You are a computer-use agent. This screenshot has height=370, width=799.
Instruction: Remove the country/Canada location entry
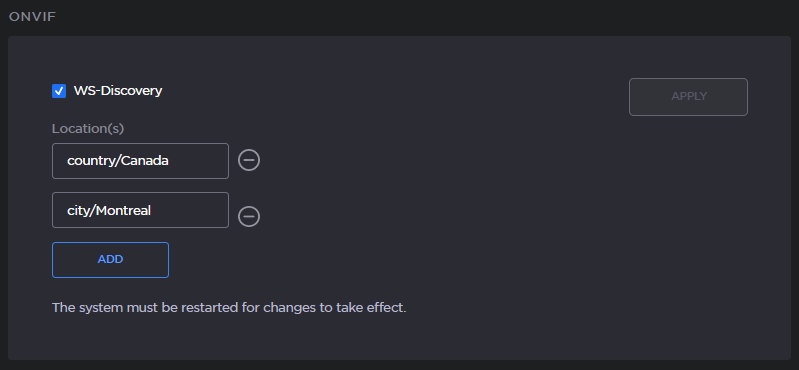tap(249, 161)
